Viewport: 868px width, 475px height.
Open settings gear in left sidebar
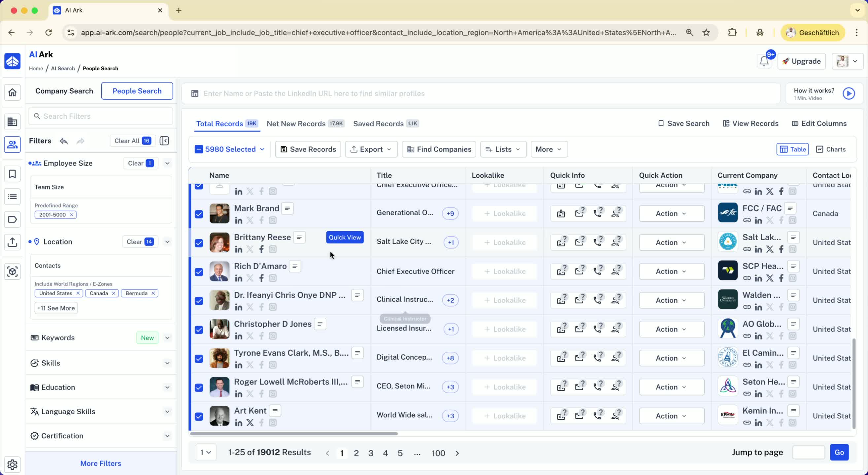[13, 464]
